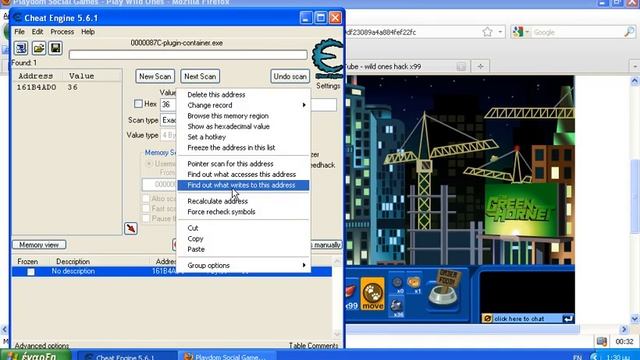640x360 pixels.
Task: Click the Description column header in address table
Action: click(73, 261)
